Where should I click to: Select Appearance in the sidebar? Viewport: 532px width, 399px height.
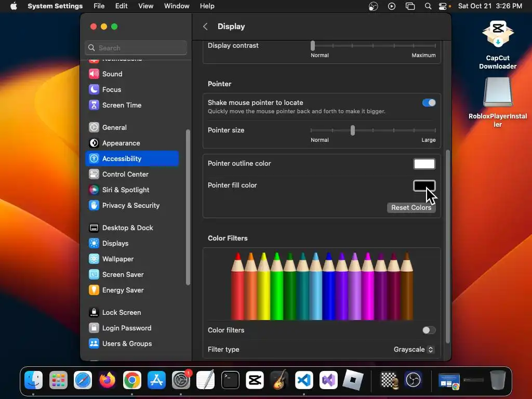pyautogui.click(x=132, y=143)
